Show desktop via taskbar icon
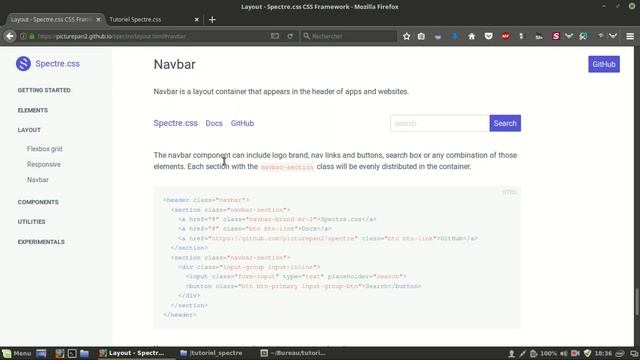Image resolution: width=640 pixels, height=360 pixels. (41, 353)
